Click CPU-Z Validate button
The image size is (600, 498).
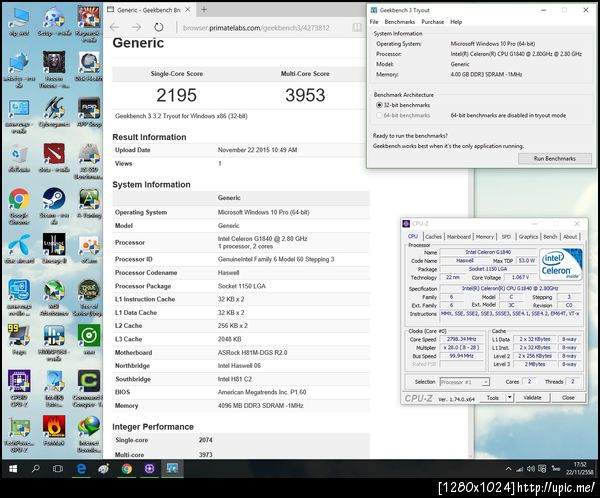pos(532,398)
